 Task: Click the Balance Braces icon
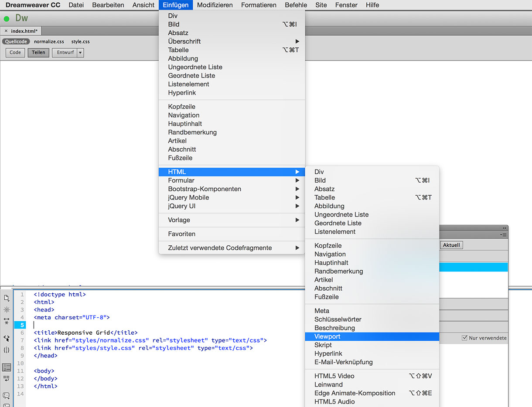pyautogui.click(x=7, y=350)
